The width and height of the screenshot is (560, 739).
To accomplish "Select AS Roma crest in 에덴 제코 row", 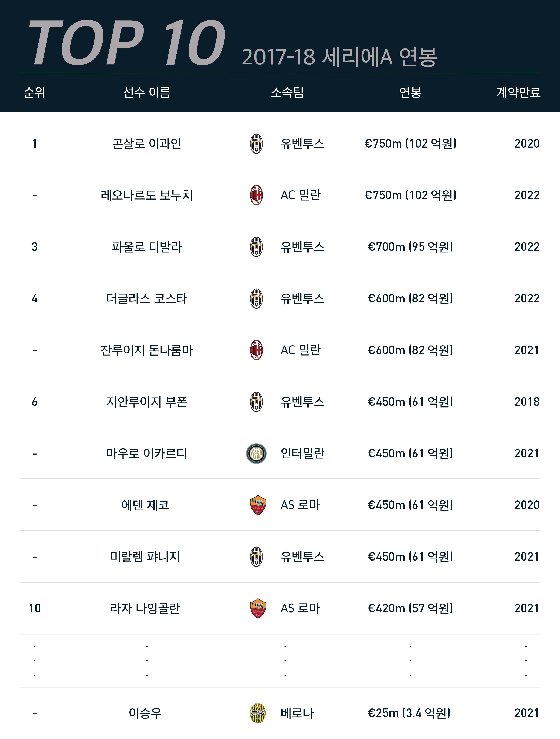I will coord(258,505).
